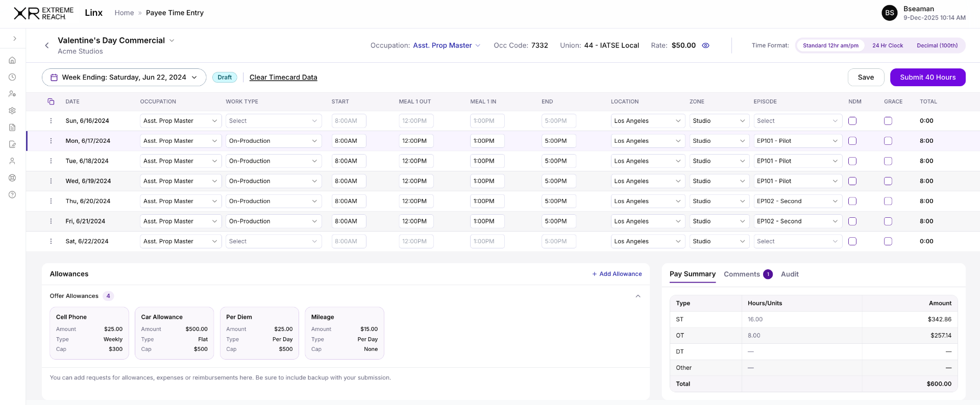Screen dimensions: 980x405
Task: Open Work Type dropdown for Sun, 6/16/2024
Action: [274, 121]
